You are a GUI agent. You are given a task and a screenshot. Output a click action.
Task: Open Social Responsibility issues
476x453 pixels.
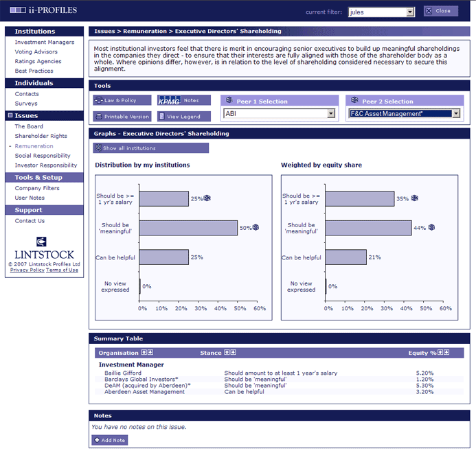point(43,156)
